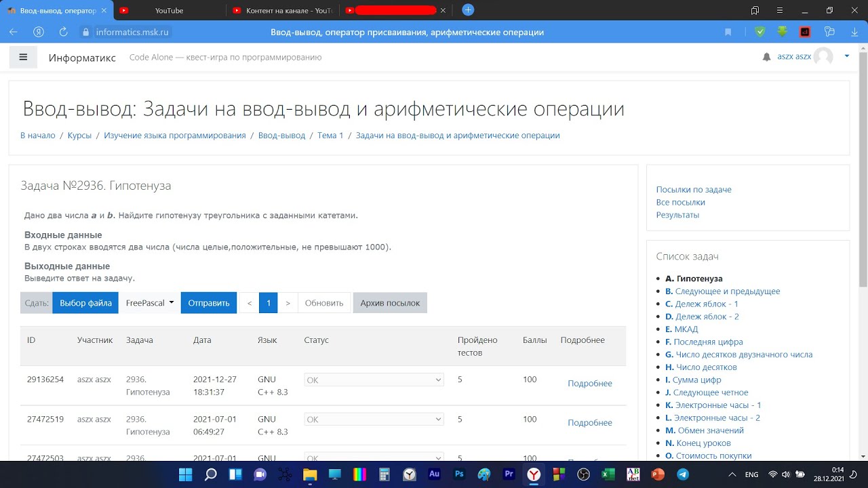Open task B. Следующее и предыдущее
Image resolution: width=868 pixels, height=488 pixels.
point(723,291)
